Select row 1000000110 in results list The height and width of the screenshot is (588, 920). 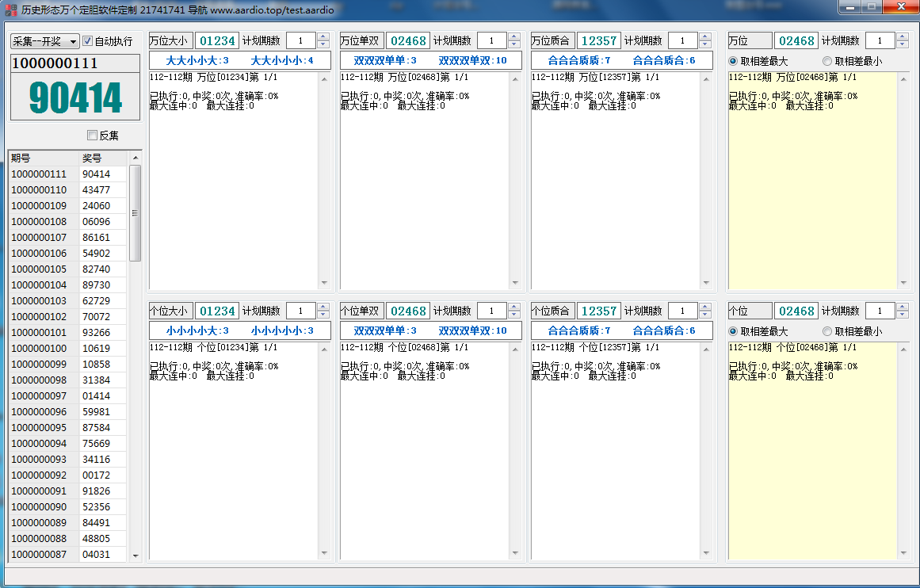67,189
